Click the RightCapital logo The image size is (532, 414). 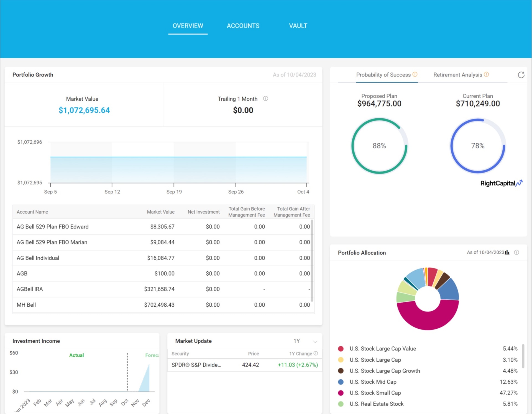click(501, 183)
